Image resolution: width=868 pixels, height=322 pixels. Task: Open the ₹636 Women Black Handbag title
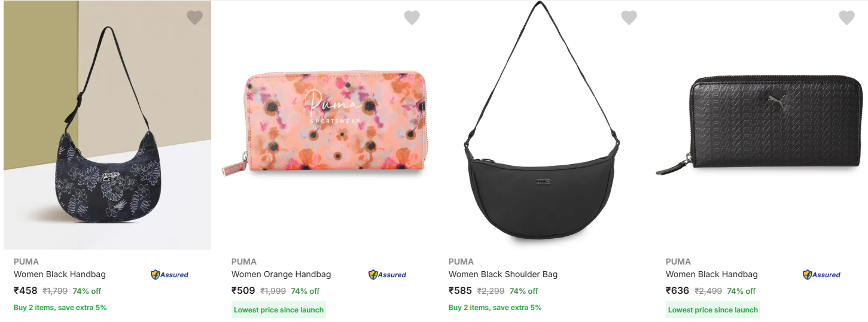[x=712, y=275]
